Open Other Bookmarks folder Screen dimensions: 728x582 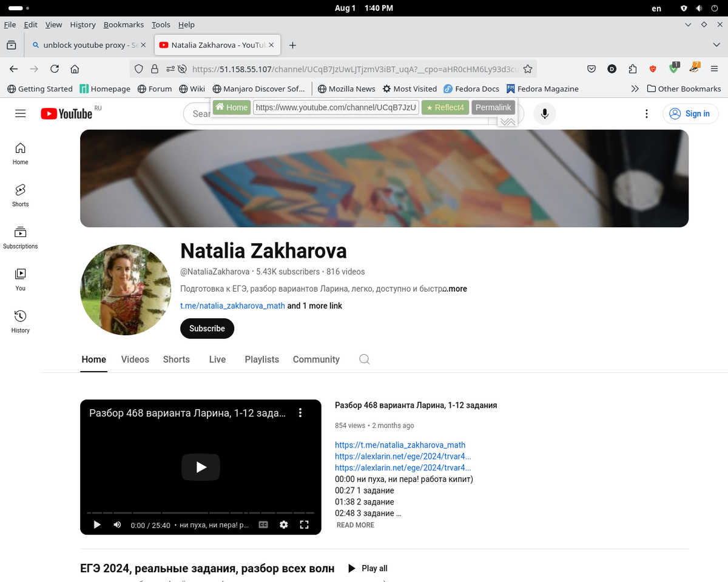click(x=684, y=89)
